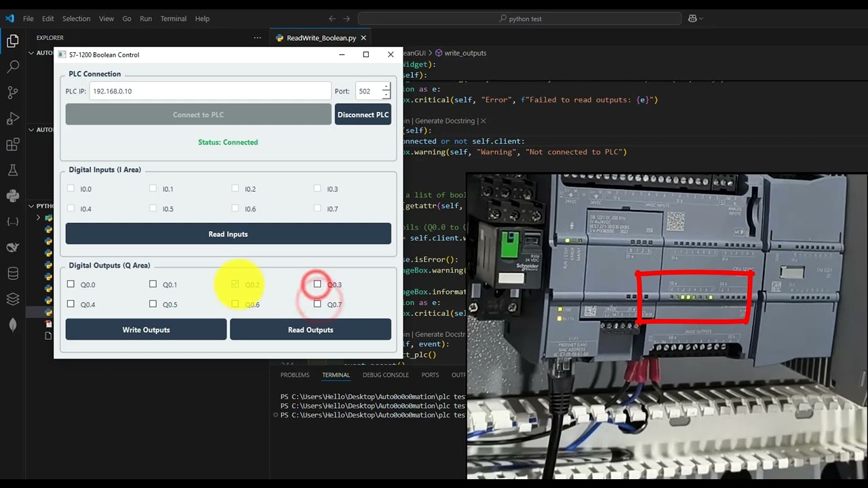Toggle the Q0.7 output checkbox

point(317,304)
